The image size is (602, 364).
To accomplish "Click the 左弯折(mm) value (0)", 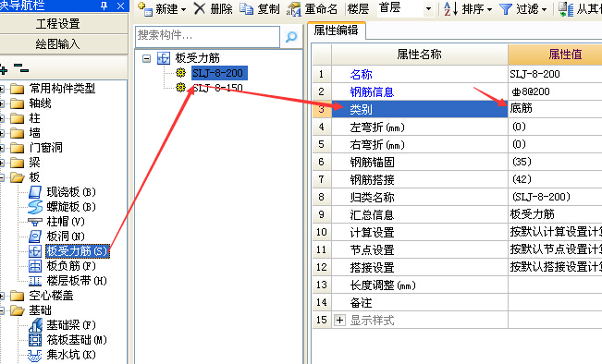I will 555,127.
